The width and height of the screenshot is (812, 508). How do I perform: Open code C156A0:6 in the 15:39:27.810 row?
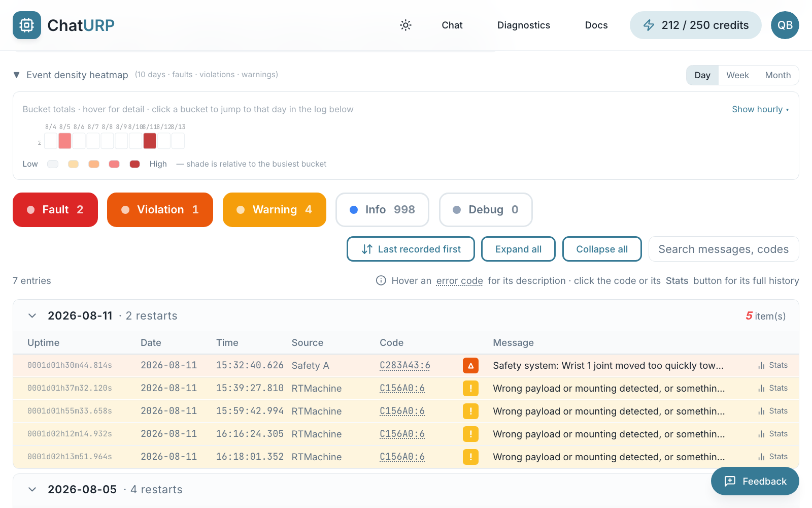(x=402, y=388)
